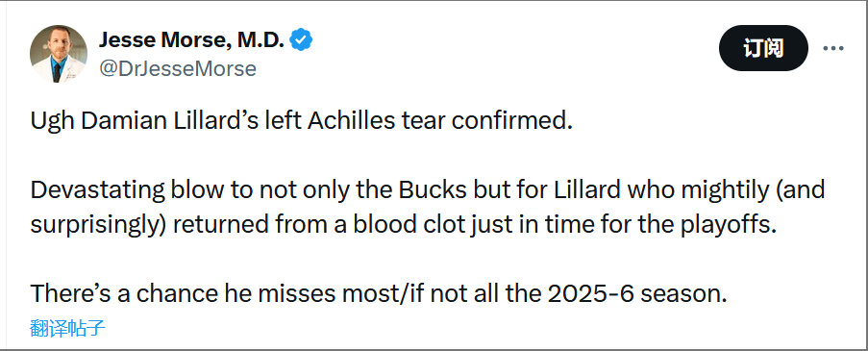868x351 pixels.
Task: Open the Jesse Morse, M.D. display name
Action: pyautogui.click(x=191, y=39)
